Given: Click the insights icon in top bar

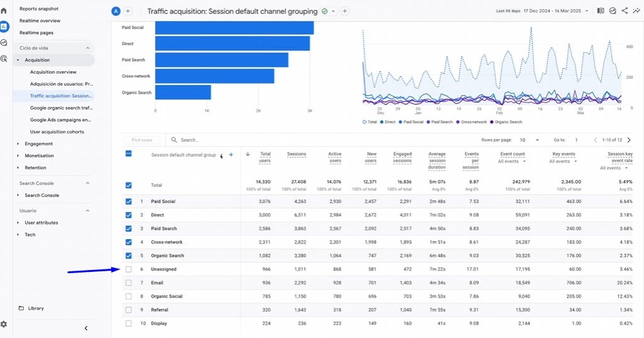Looking at the screenshot, I should click(613, 11).
